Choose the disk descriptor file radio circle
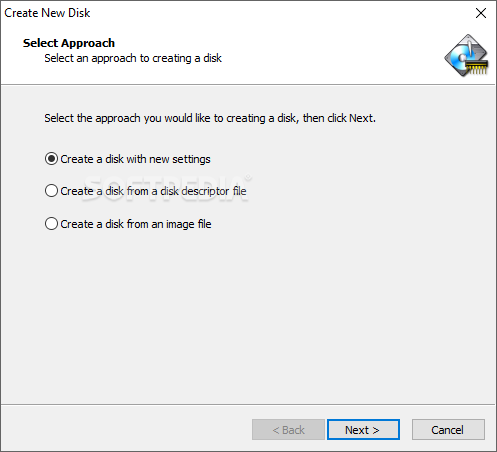This screenshot has height=452, width=497. click(51, 191)
